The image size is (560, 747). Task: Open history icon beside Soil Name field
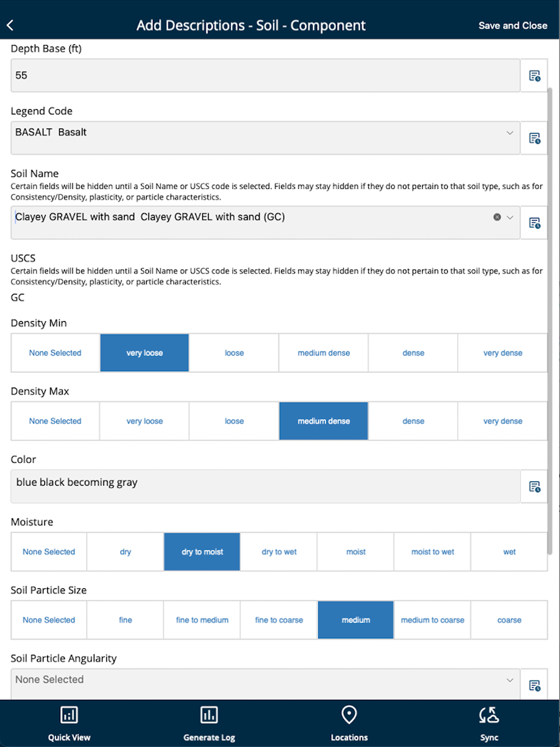click(x=534, y=223)
